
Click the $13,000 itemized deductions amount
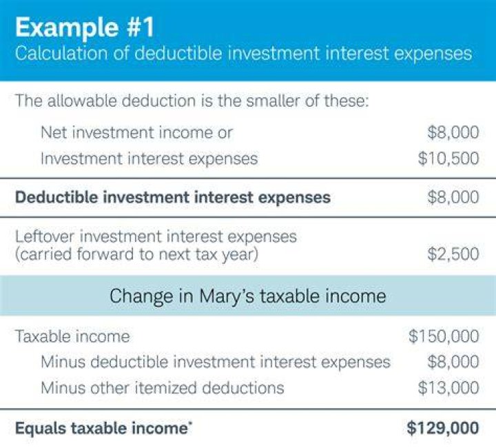[448, 387]
